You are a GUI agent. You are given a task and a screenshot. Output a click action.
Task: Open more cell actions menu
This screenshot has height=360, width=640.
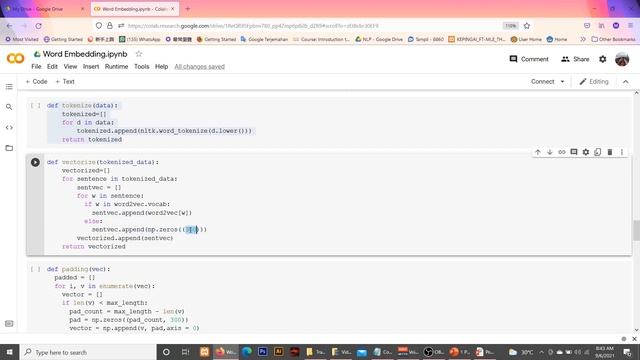tap(622, 152)
